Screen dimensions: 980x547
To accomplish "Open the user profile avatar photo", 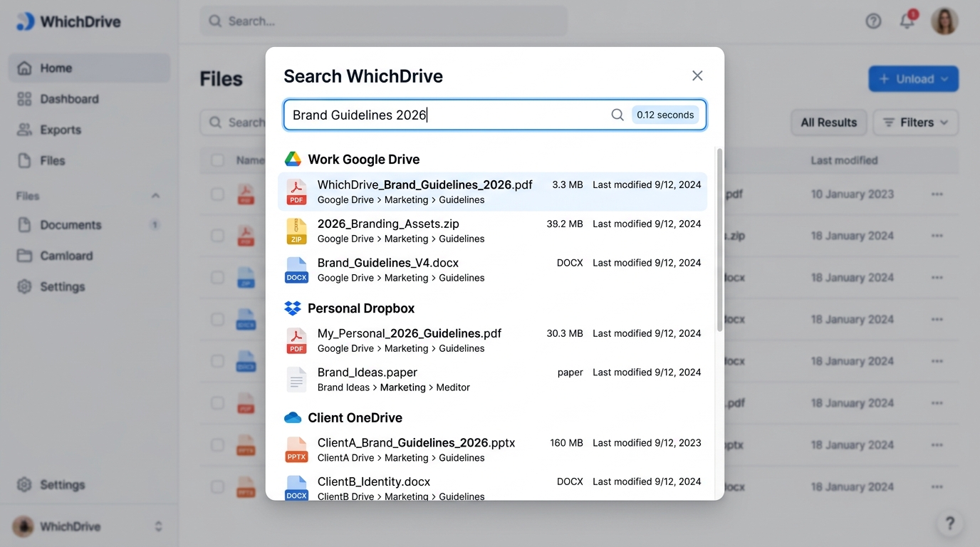I will pyautogui.click(x=944, y=21).
